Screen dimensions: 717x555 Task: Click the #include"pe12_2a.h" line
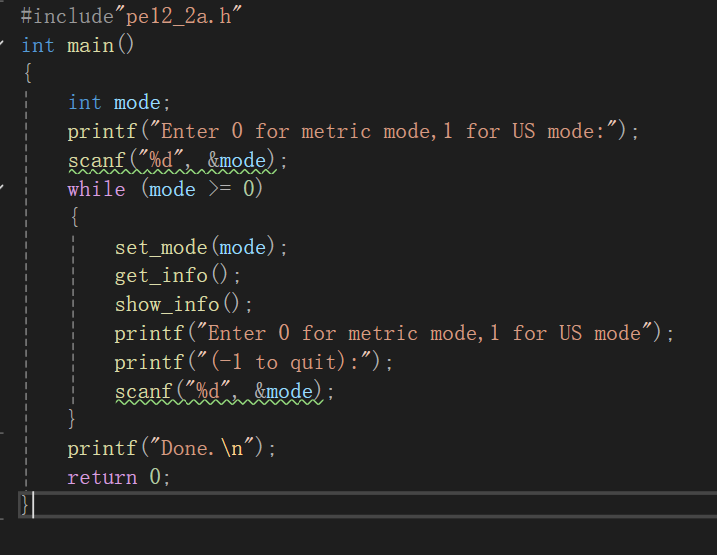pyautogui.click(x=131, y=16)
